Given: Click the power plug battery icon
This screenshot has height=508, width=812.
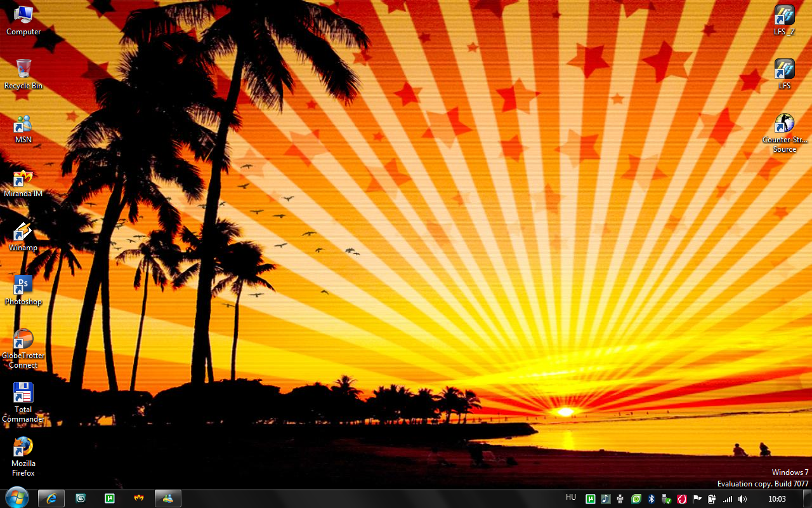Looking at the screenshot, I should (x=712, y=499).
